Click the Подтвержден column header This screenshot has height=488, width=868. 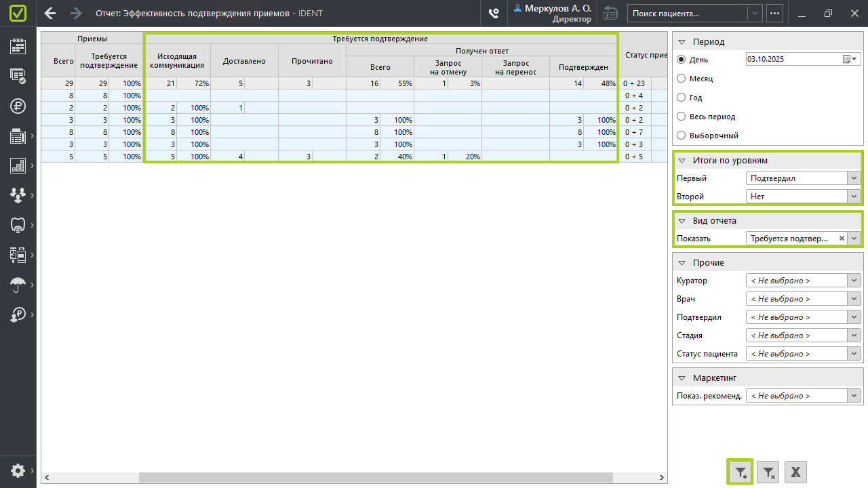583,67
